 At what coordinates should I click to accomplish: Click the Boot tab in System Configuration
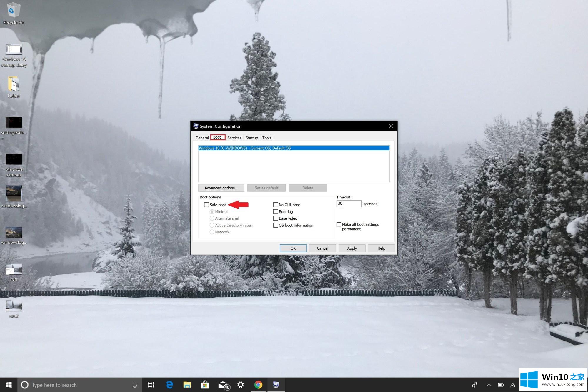(x=216, y=137)
